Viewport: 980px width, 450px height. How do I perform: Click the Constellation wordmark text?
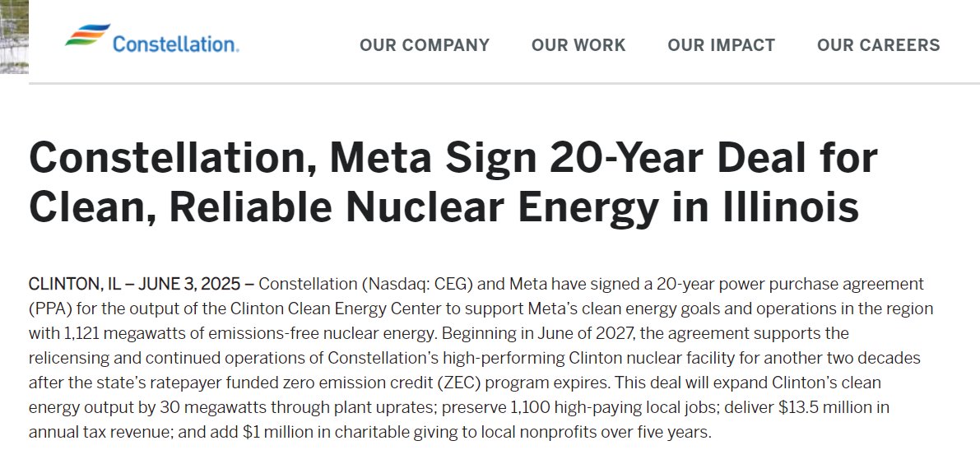click(x=175, y=44)
